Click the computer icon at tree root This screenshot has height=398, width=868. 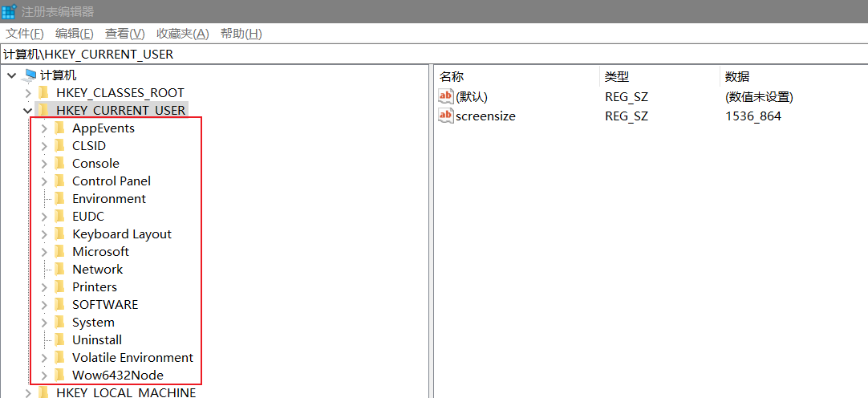(30, 75)
